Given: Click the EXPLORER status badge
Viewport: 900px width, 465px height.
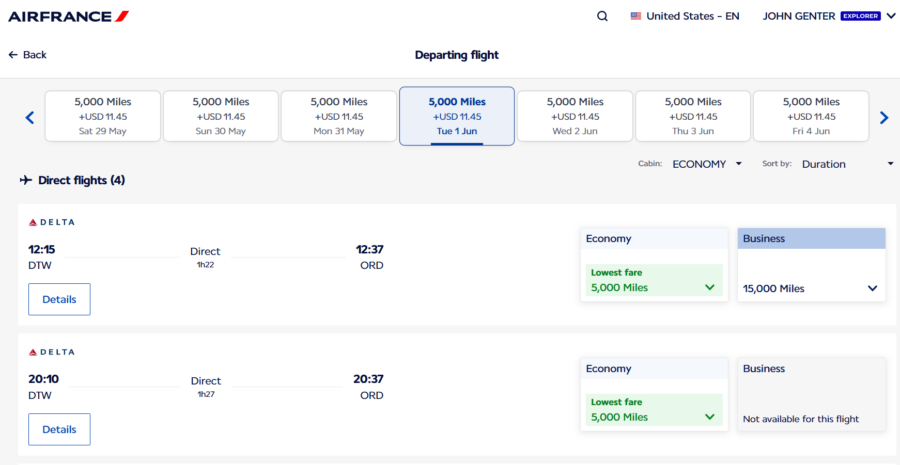Looking at the screenshot, I should (860, 17).
